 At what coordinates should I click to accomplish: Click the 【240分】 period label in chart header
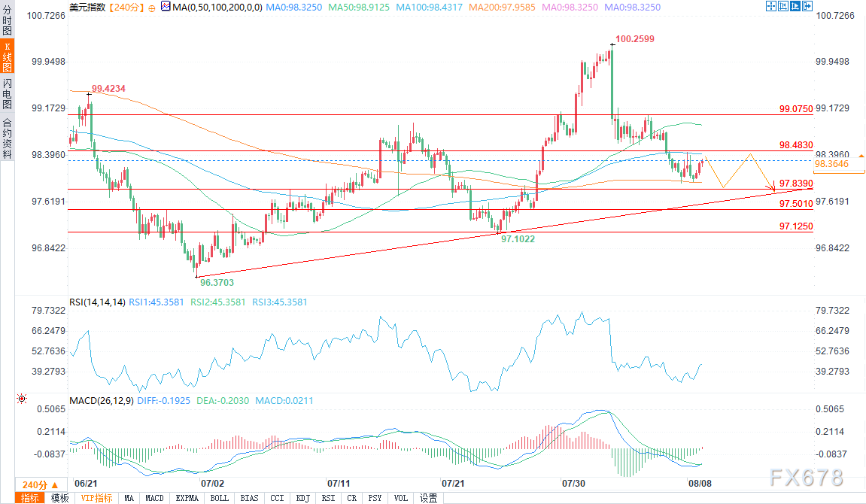123,7
